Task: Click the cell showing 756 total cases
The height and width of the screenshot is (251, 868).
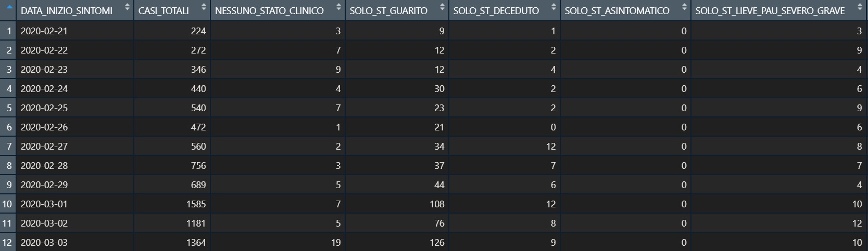Action: (198, 166)
